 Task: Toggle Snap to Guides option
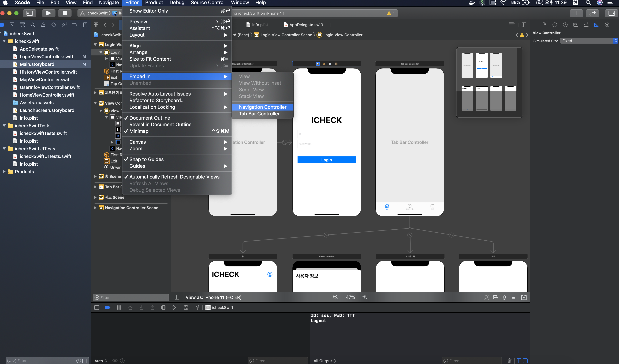[146, 159]
